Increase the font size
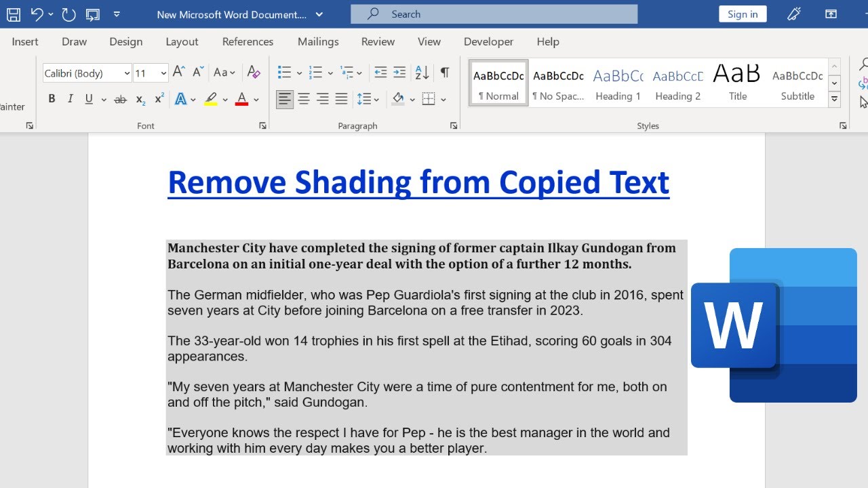This screenshot has height=488, width=868. 179,72
